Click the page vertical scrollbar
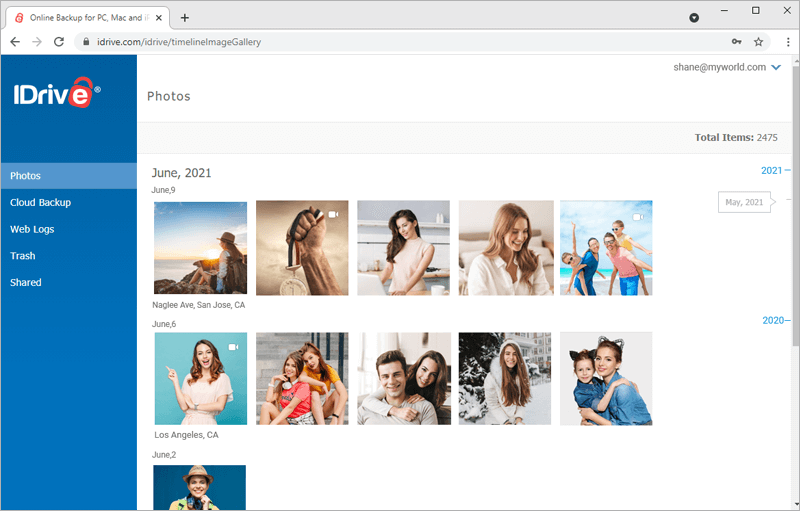This screenshot has width=800, height=511. click(795, 204)
